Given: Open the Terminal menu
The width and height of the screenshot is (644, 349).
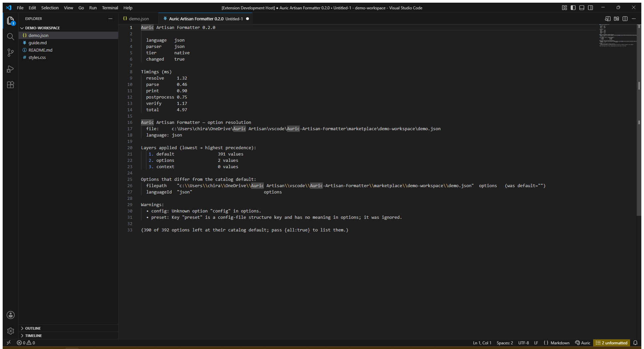Looking at the screenshot, I should tap(110, 8).
